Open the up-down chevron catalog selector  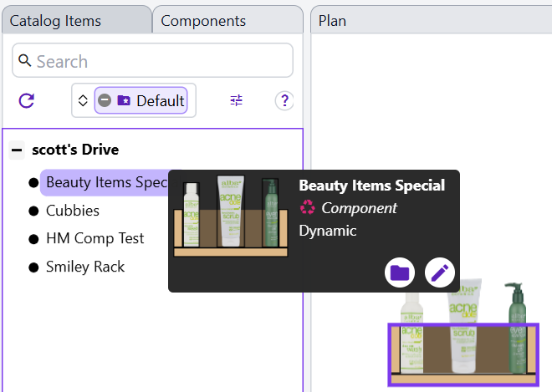coord(82,101)
